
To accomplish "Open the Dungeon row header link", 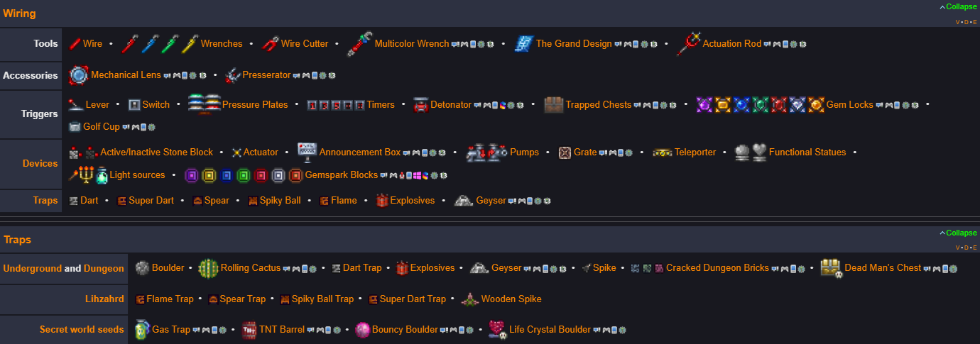I will coord(104,268).
